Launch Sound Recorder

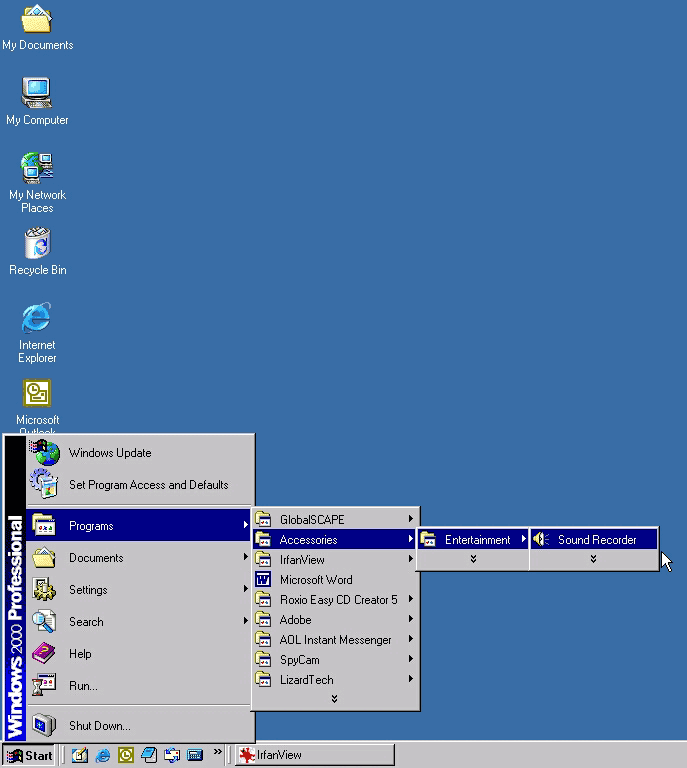(x=594, y=539)
